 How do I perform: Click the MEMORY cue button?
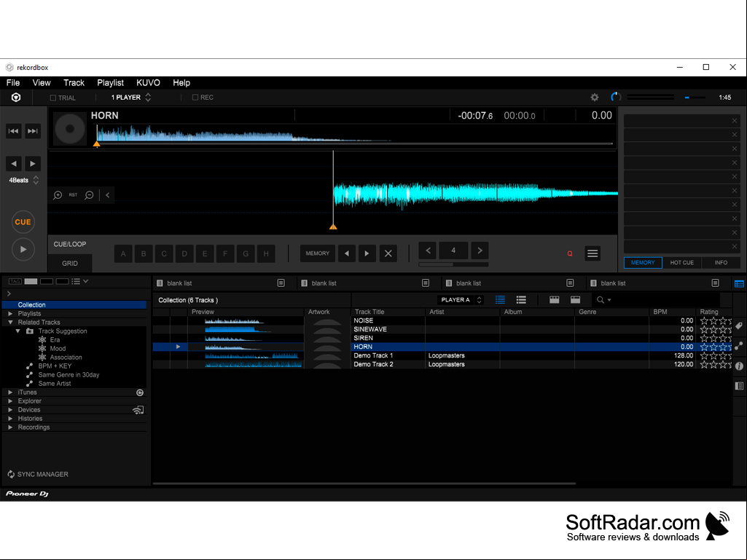click(x=317, y=253)
